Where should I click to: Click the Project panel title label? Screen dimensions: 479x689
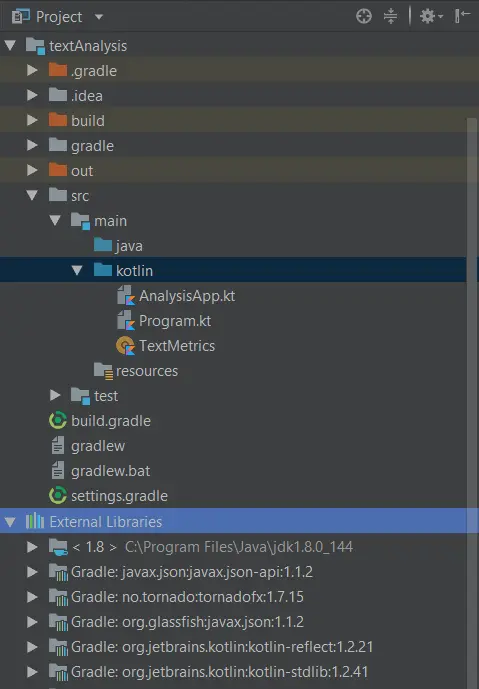click(x=59, y=17)
